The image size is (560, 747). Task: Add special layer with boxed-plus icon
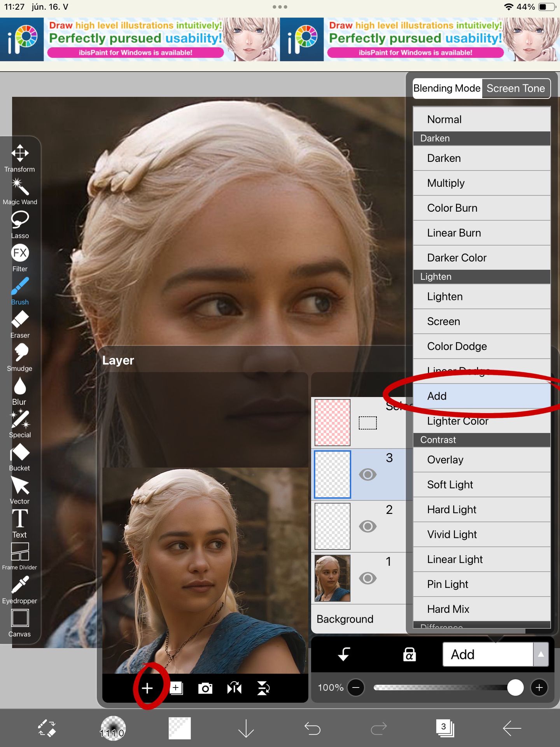pos(176,688)
